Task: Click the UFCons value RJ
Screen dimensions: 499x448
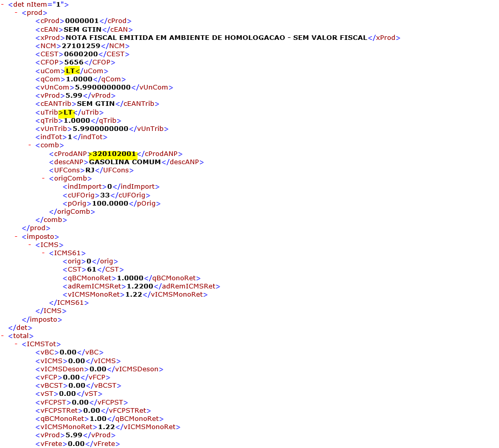Action: 90,170
